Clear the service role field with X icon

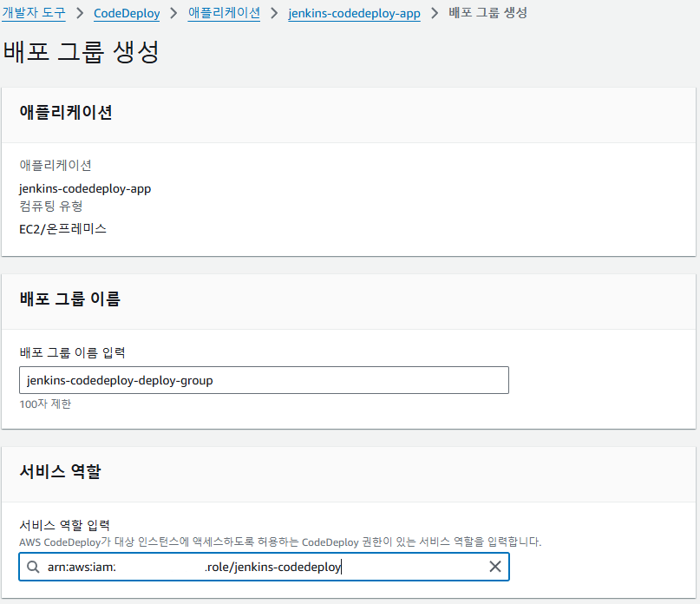[x=495, y=567]
